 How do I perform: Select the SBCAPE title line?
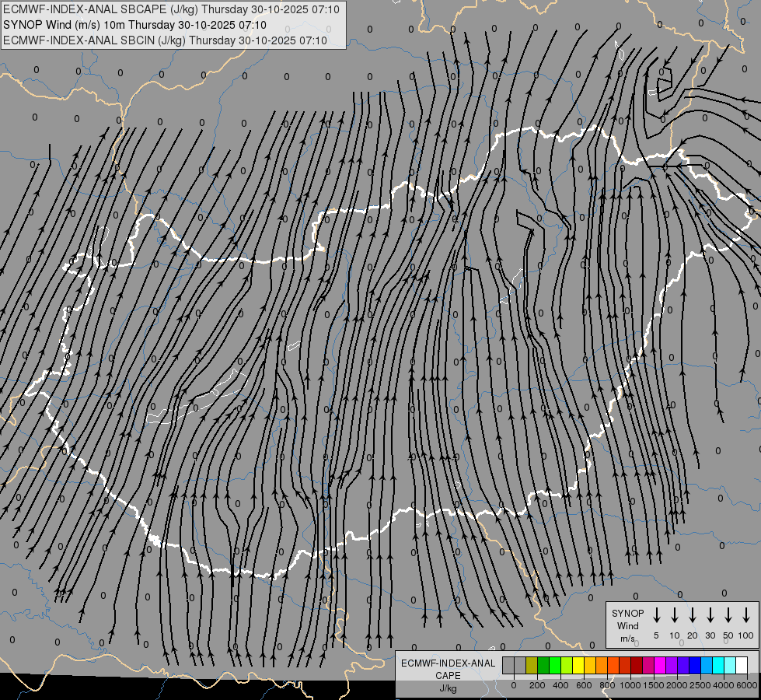pyautogui.click(x=171, y=9)
